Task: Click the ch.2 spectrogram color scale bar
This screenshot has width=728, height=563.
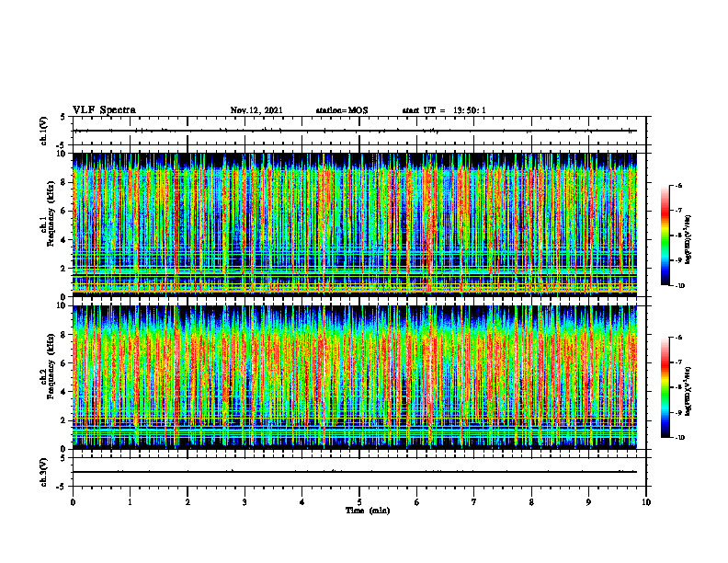Action: point(665,387)
